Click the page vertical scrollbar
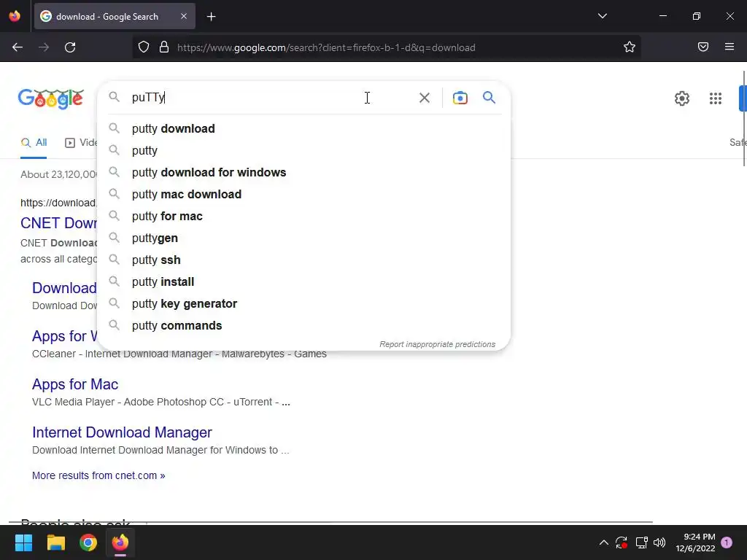 (x=743, y=119)
